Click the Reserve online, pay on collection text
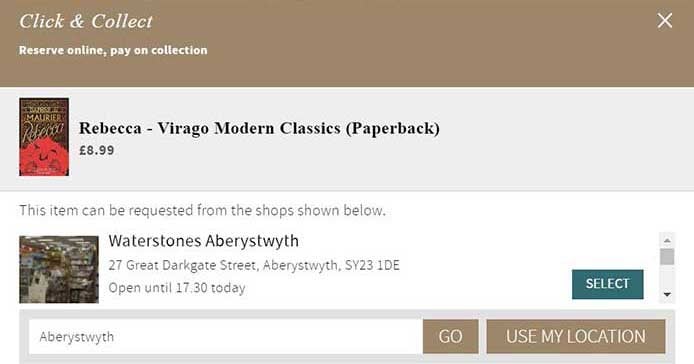This screenshot has width=694, height=364. pyautogui.click(x=113, y=50)
